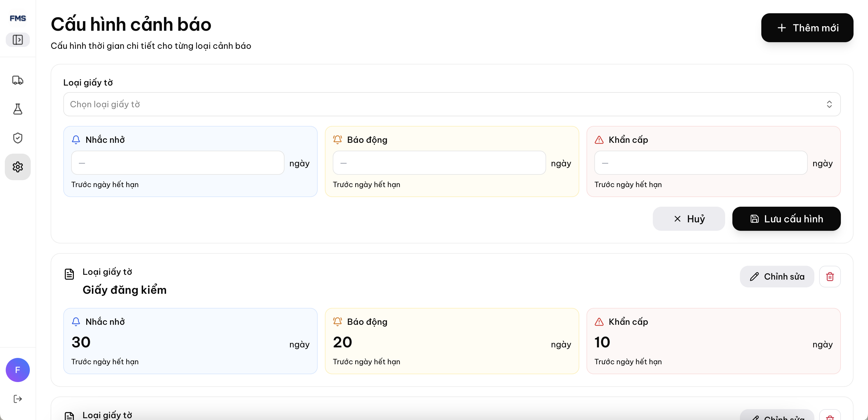868x420 pixels.
Task: Save with Lưu cấu hình button
Action: coord(786,219)
